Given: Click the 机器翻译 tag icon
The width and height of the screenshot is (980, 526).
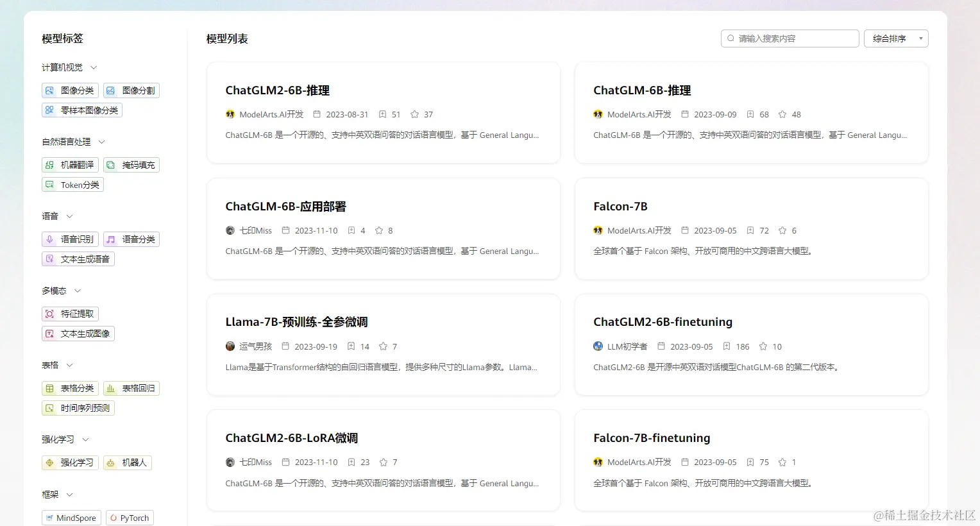Looking at the screenshot, I should point(49,165).
